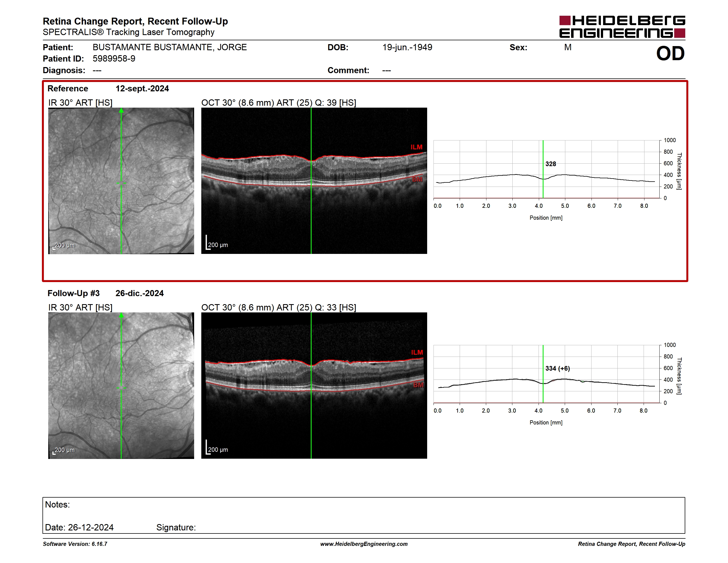Screen dimensions: 728x563
Task: Click the ILM label in follow-up OCT
Action: (417, 352)
